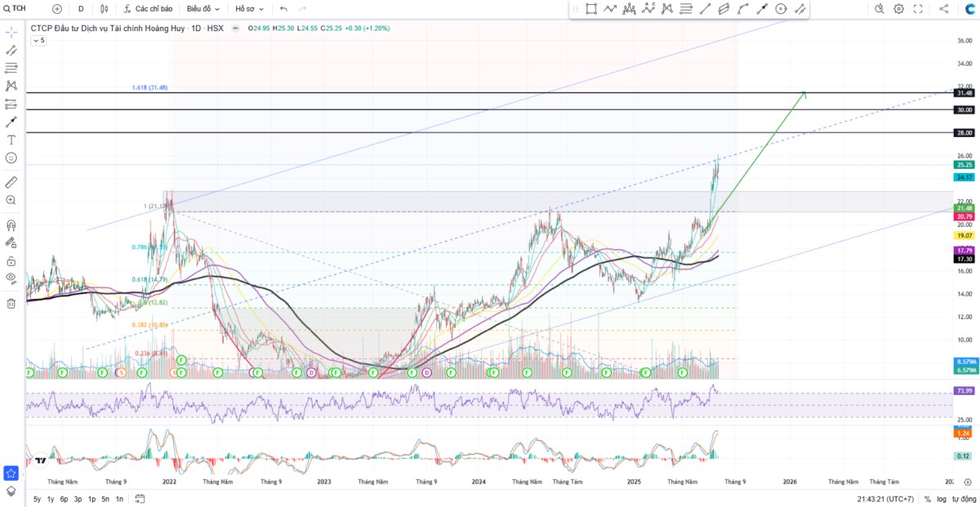
Task: Undo the last chart action
Action: point(283,9)
